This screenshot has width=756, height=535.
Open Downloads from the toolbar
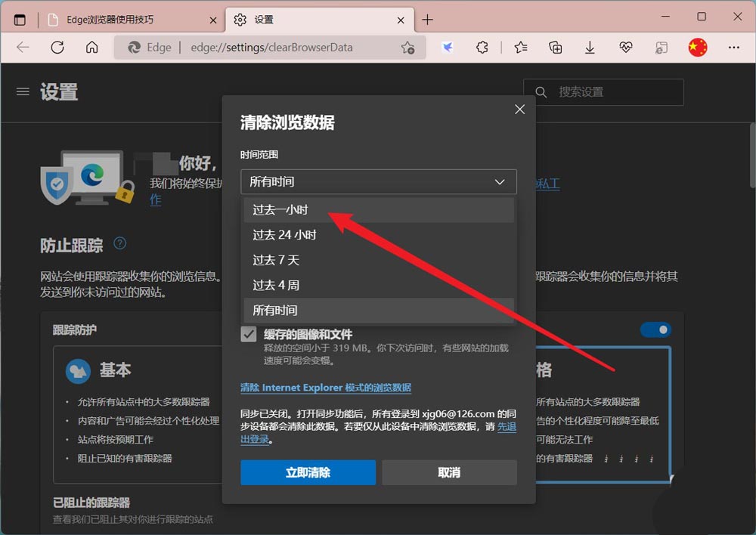click(590, 47)
